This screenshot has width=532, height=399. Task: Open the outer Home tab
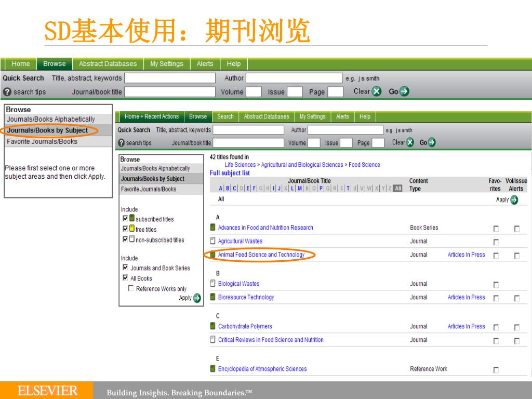(21, 64)
